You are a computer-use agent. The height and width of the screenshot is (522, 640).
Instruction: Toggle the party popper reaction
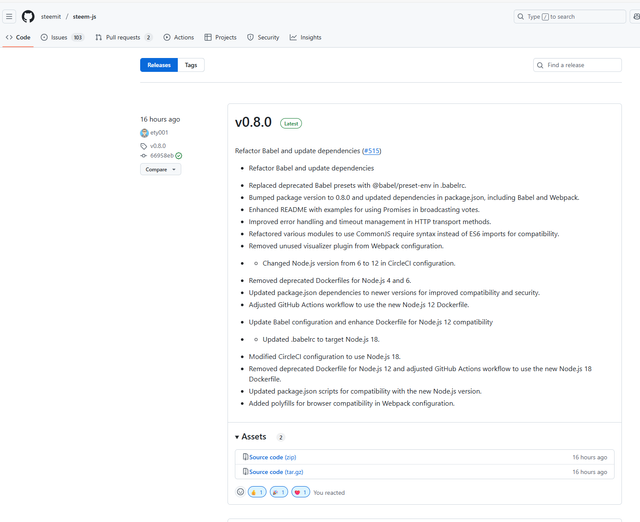[279, 492]
